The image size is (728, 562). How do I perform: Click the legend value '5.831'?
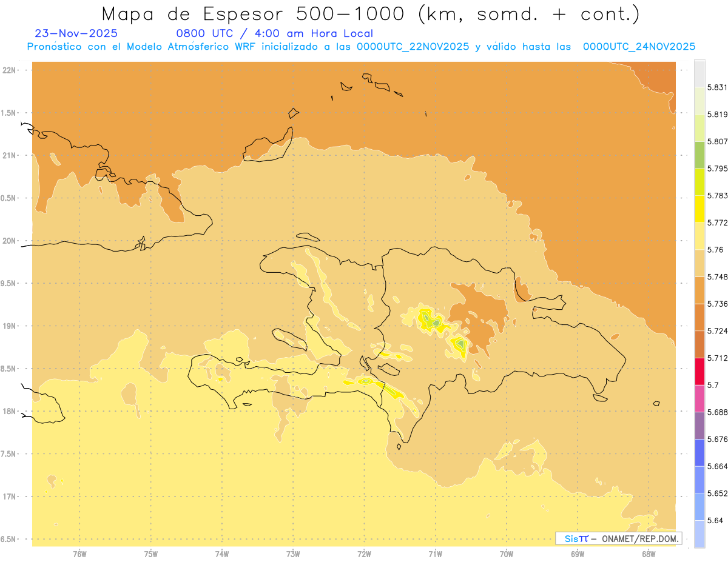[x=717, y=87]
